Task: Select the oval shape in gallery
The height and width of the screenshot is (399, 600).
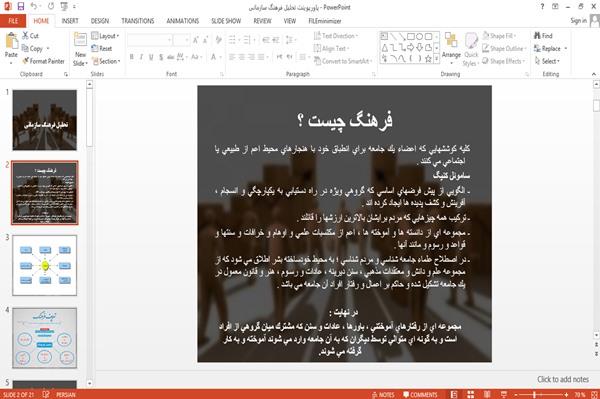Action: [x=419, y=36]
